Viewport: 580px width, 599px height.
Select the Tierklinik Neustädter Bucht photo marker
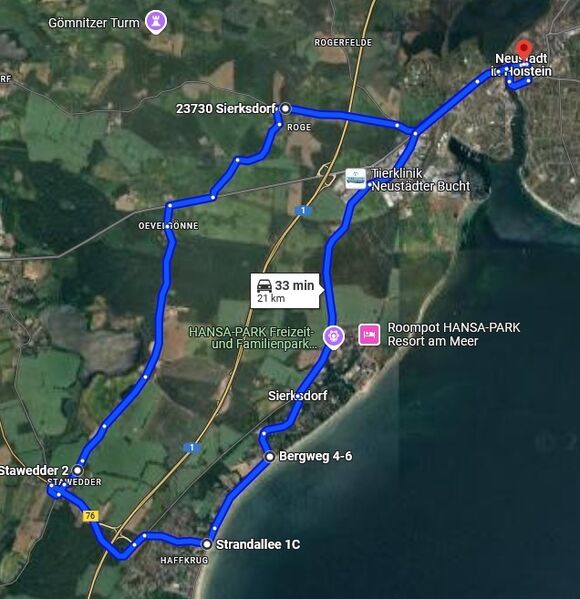pyautogui.click(x=355, y=179)
